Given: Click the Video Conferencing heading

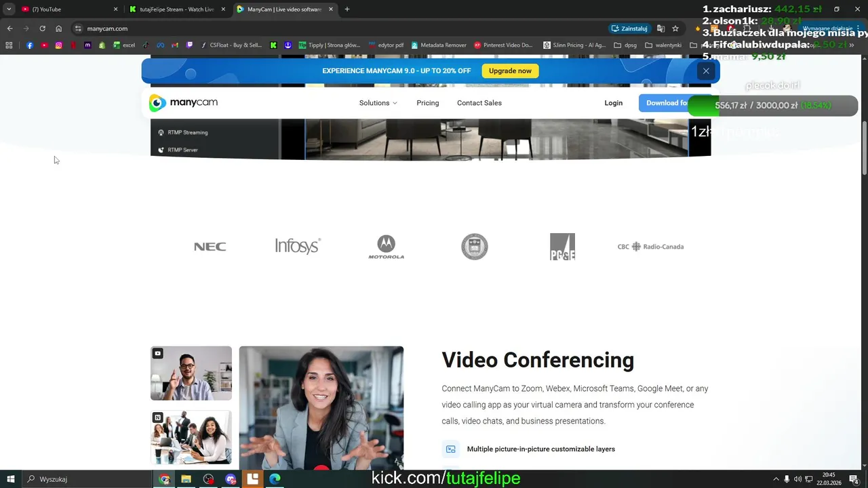Looking at the screenshot, I should [x=538, y=360].
